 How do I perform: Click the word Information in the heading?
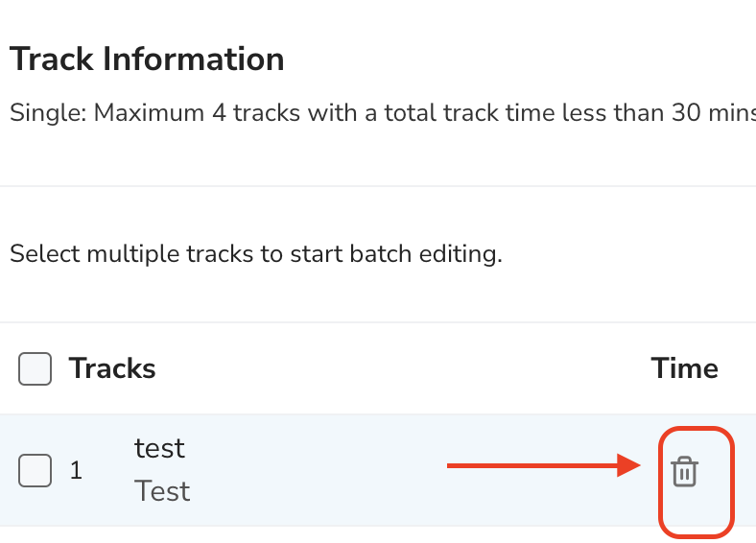click(194, 59)
